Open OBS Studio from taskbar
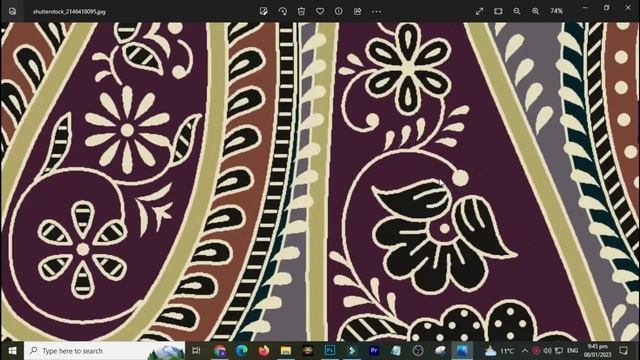This screenshot has width=640, height=360. click(x=418, y=351)
